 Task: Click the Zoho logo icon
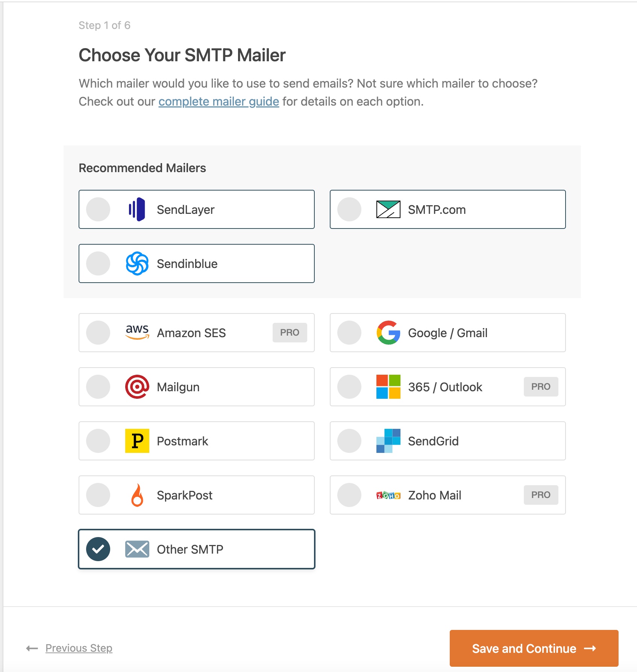point(388,496)
